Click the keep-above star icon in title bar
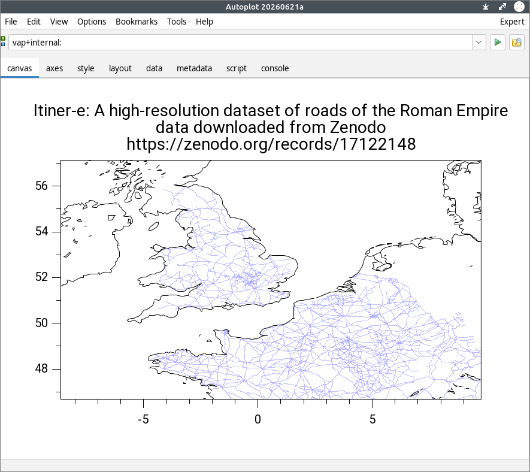Image resolution: width=530 pixels, height=472 pixels. click(486, 7)
